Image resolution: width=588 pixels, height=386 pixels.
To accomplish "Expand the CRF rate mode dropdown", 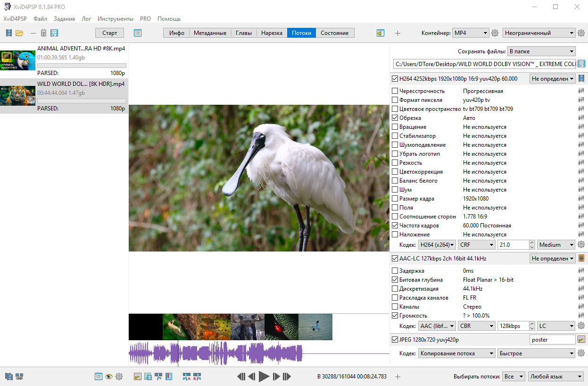I will (476, 245).
